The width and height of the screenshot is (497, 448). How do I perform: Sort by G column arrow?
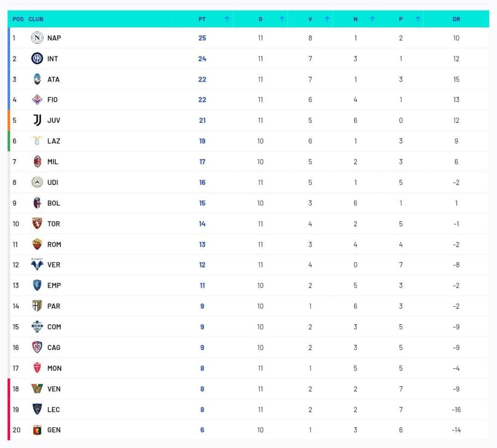282,19
